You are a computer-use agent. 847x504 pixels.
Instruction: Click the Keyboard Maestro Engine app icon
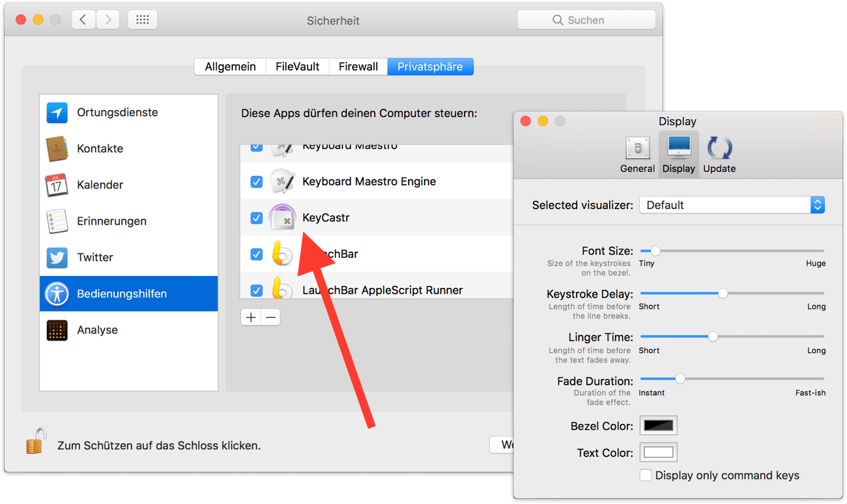point(282,182)
